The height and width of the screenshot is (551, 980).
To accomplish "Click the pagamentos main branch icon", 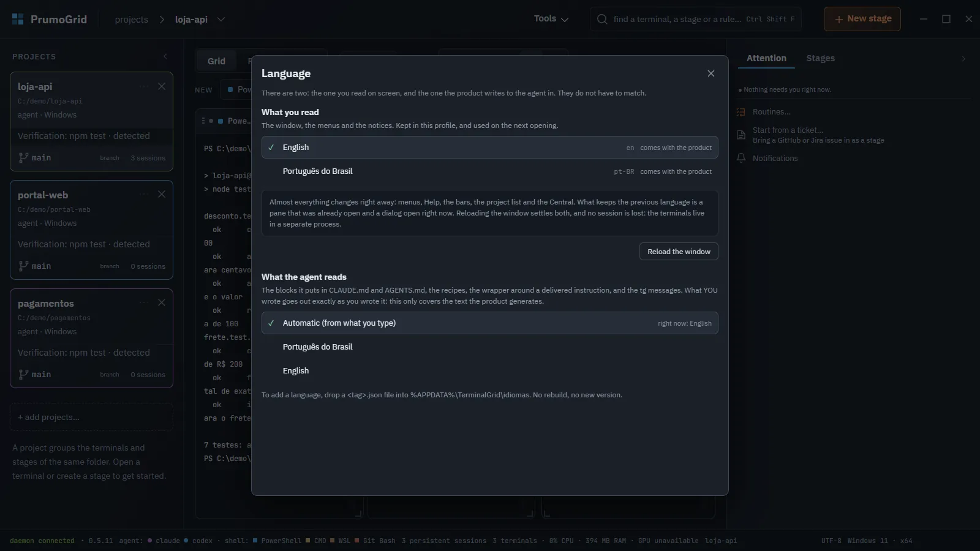I will [x=23, y=375].
